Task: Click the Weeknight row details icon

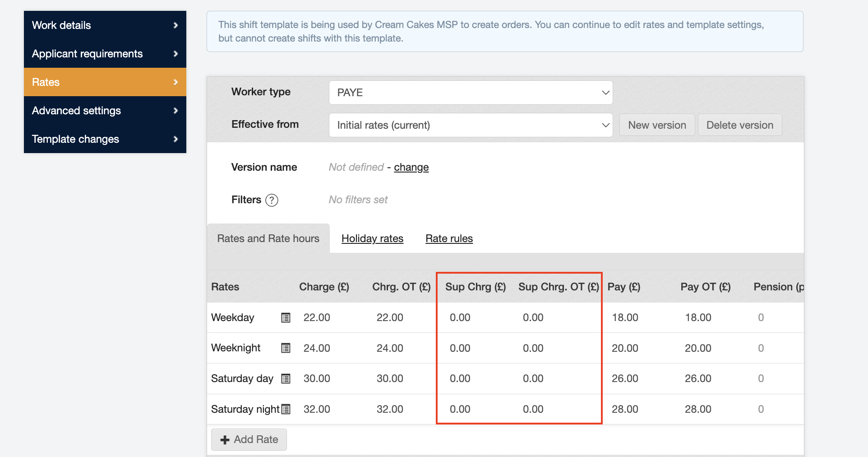Action: [x=286, y=348]
